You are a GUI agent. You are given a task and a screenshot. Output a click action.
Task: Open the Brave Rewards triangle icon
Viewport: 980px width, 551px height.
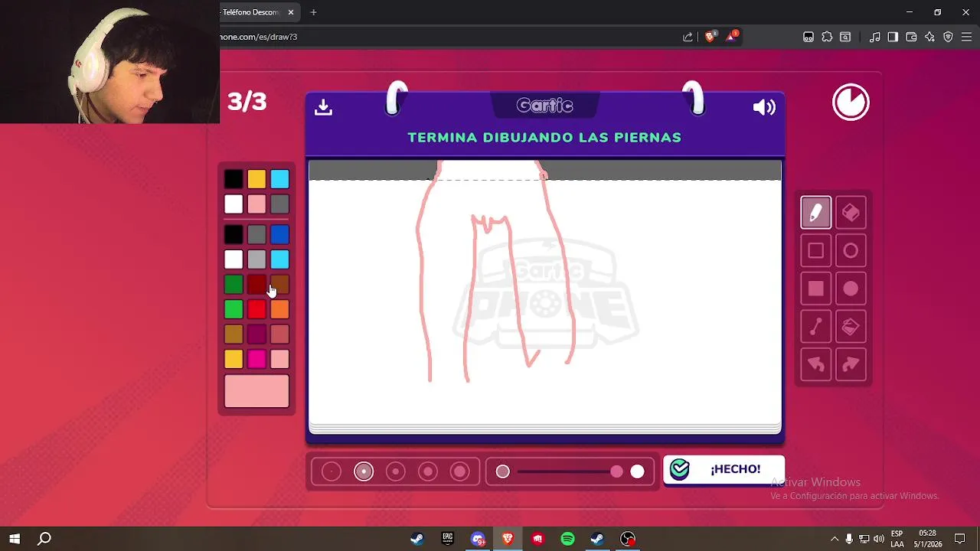tap(732, 37)
